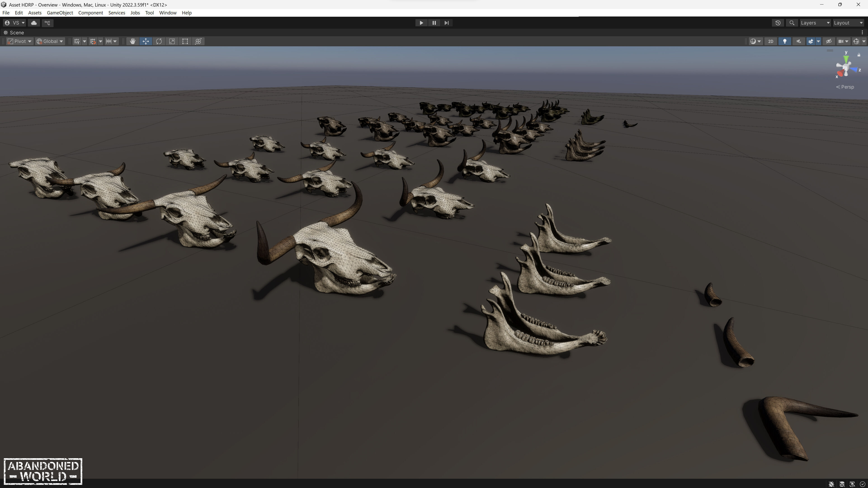Select the combined Transform tool
The image size is (868, 488).
[198, 41]
